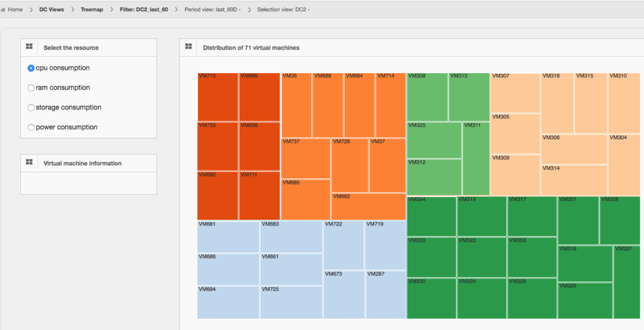Select the VM684 treemap cell
644x330 pixels.
click(359, 105)
